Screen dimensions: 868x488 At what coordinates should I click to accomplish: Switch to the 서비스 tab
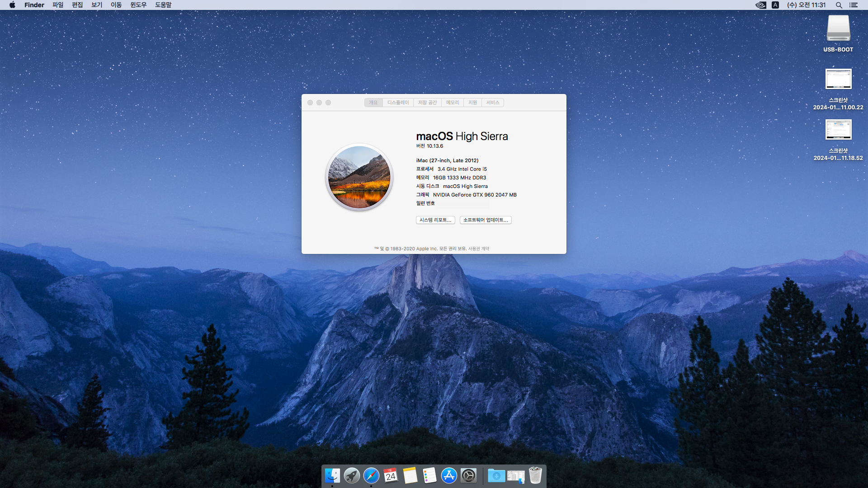click(x=493, y=103)
